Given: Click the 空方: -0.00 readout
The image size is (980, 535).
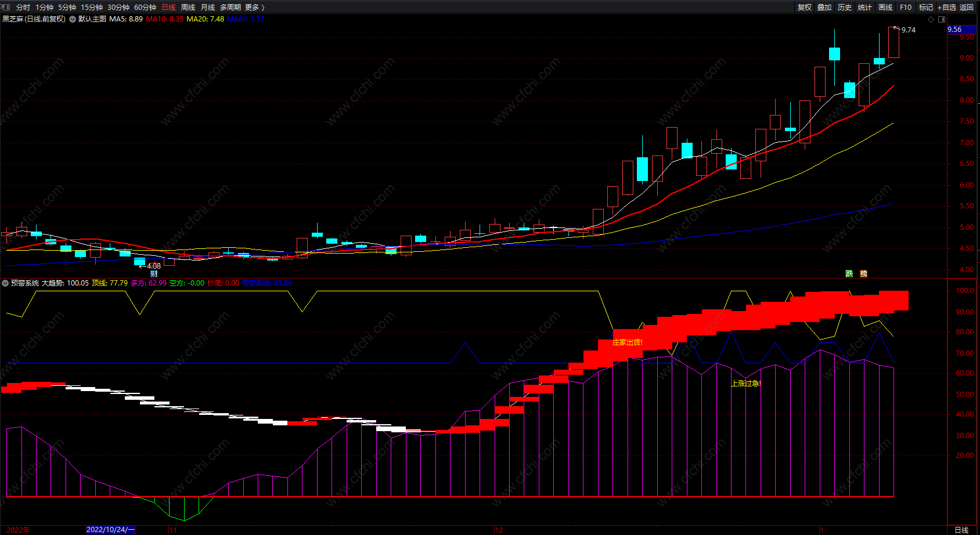Looking at the screenshot, I should tap(187, 283).
